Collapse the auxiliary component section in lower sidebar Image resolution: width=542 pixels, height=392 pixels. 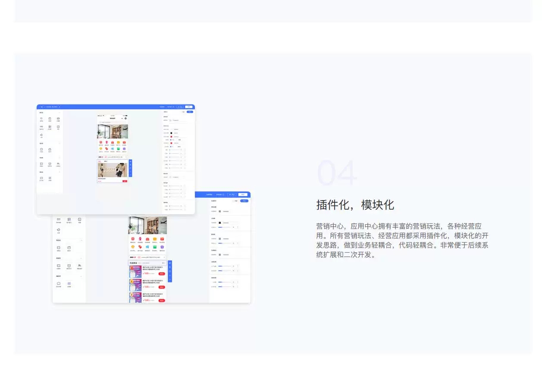(x=81, y=276)
